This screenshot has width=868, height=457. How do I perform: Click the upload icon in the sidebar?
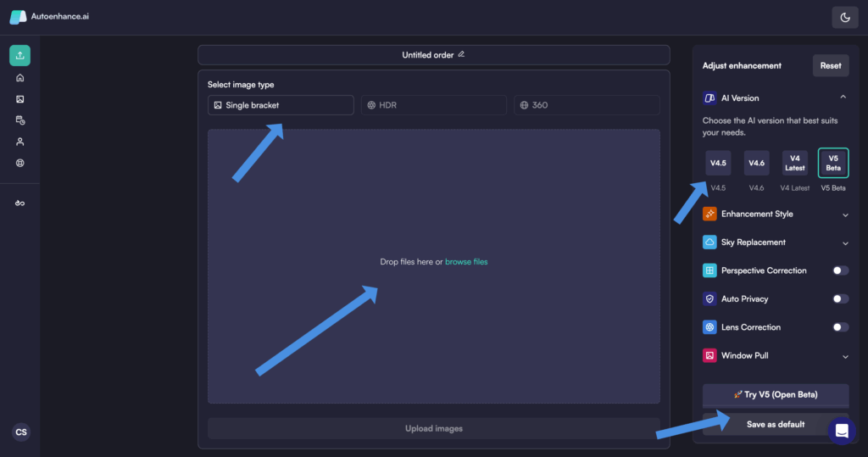coord(19,55)
